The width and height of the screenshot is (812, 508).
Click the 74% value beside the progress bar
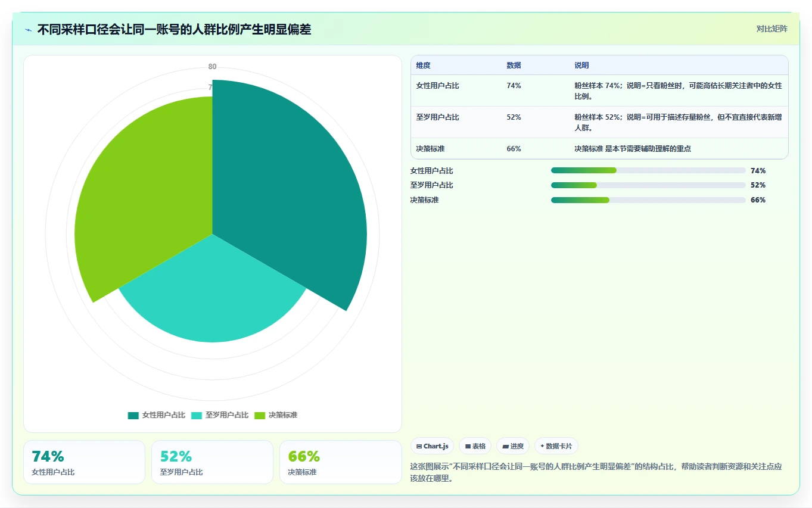[x=758, y=171]
